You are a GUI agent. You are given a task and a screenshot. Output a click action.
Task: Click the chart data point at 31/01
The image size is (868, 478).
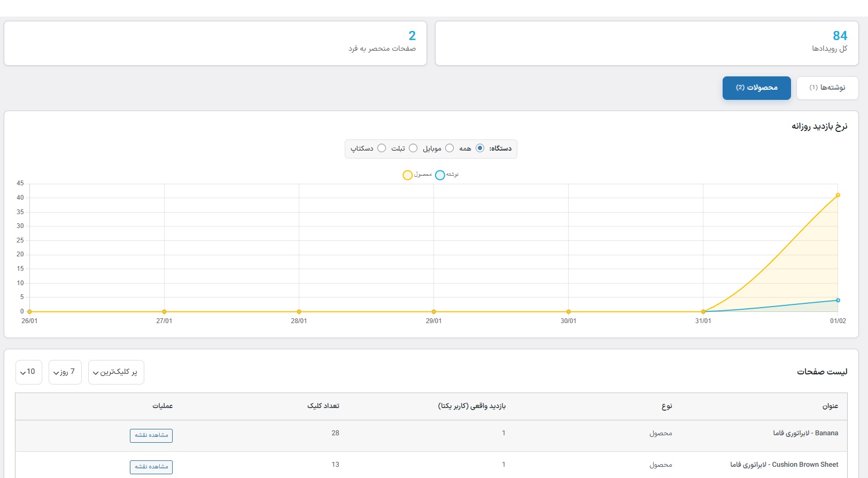click(x=703, y=311)
